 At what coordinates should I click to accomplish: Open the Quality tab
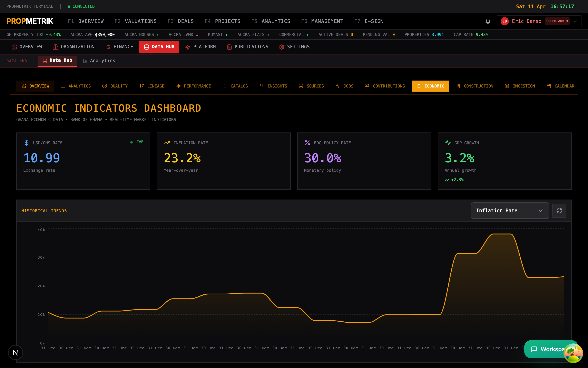(x=115, y=86)
